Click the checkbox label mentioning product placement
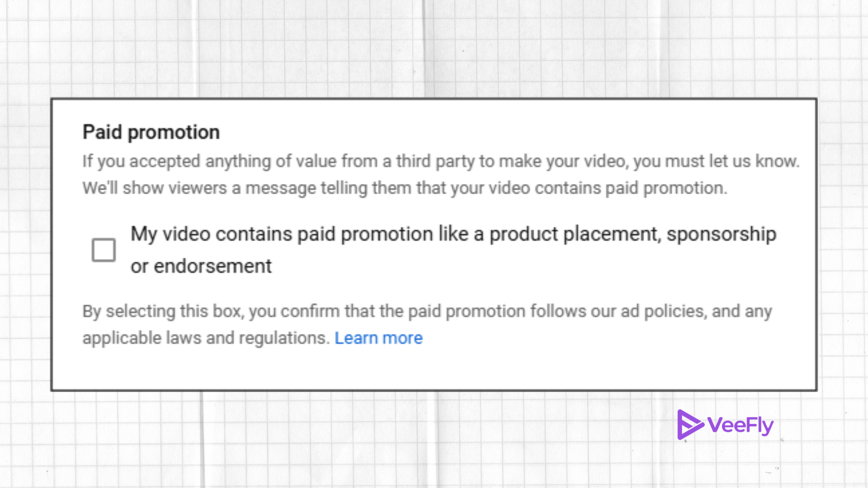Viewport: 868px width, 488px height. 452,234
